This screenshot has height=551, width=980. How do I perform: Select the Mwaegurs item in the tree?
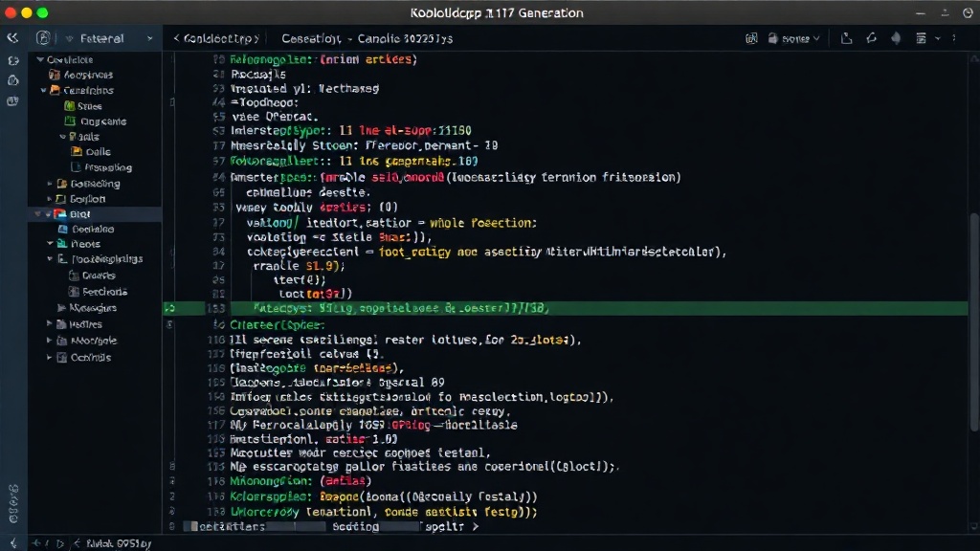93,308
